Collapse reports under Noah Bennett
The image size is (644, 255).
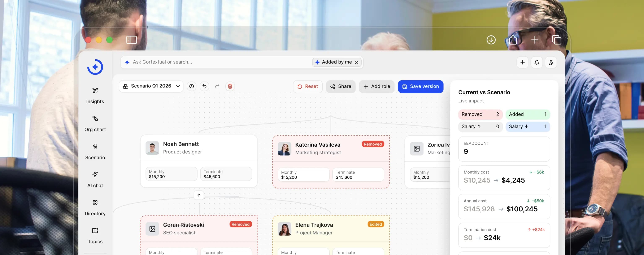199,195
